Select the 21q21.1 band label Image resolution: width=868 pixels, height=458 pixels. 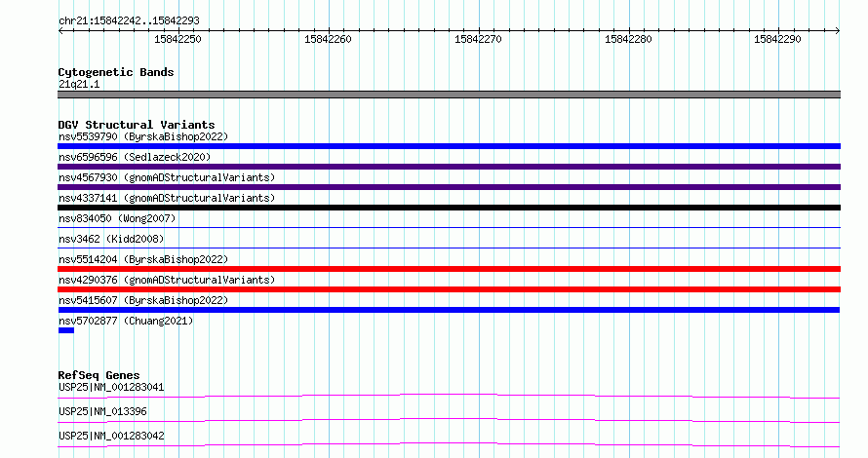79,84
